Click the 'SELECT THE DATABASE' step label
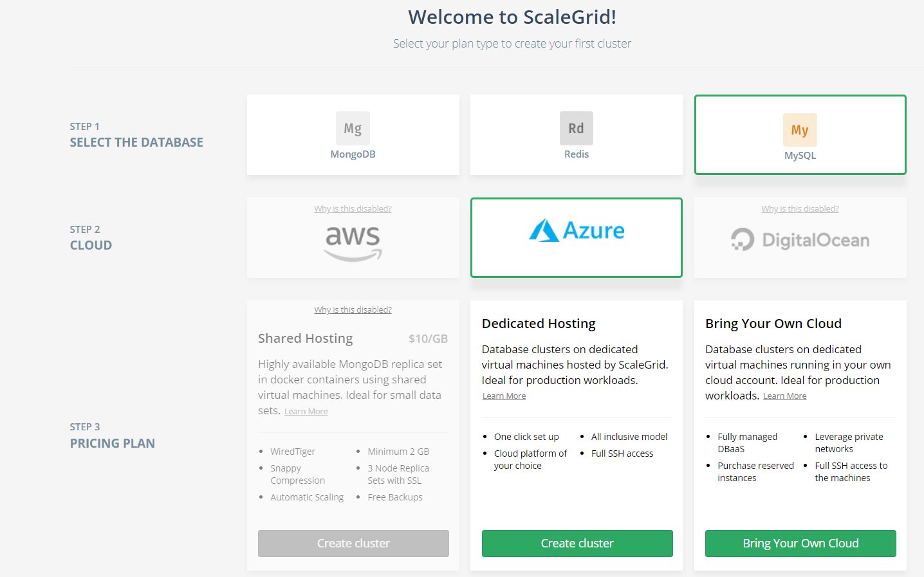Screen dimensions: 924x577 136,142
